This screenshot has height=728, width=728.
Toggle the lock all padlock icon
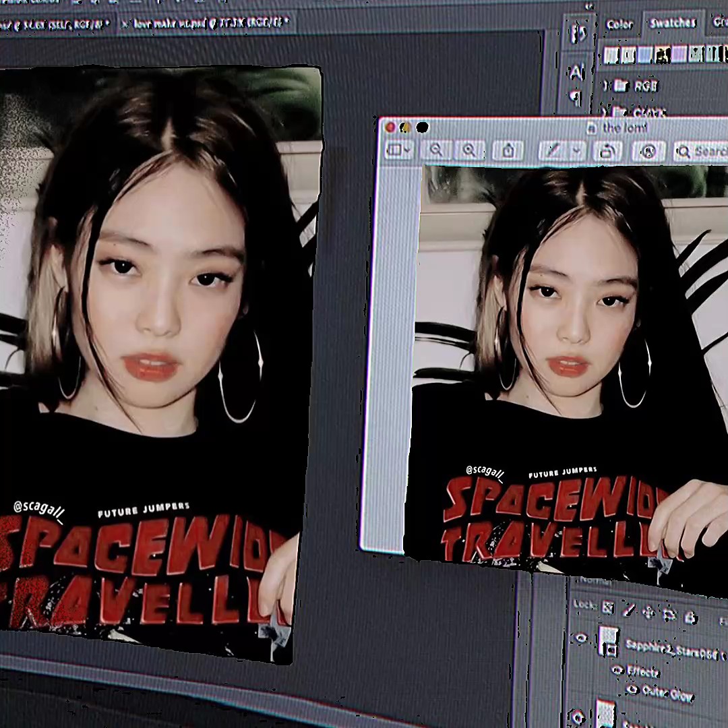(690, 617)
